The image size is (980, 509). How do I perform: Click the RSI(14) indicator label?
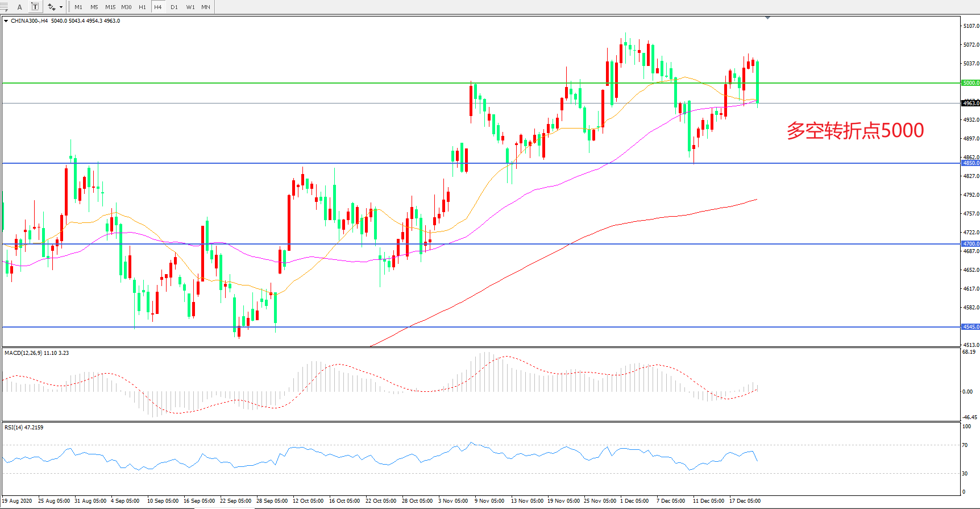24,428
